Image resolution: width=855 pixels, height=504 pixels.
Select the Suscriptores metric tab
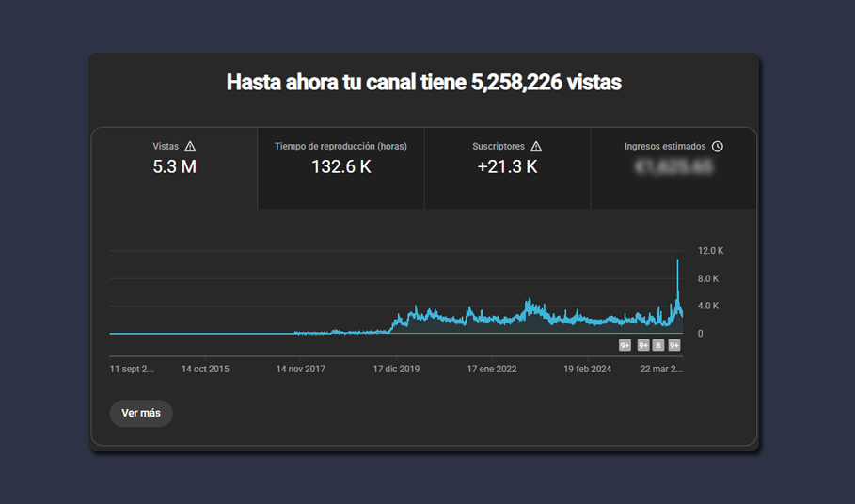507,168
